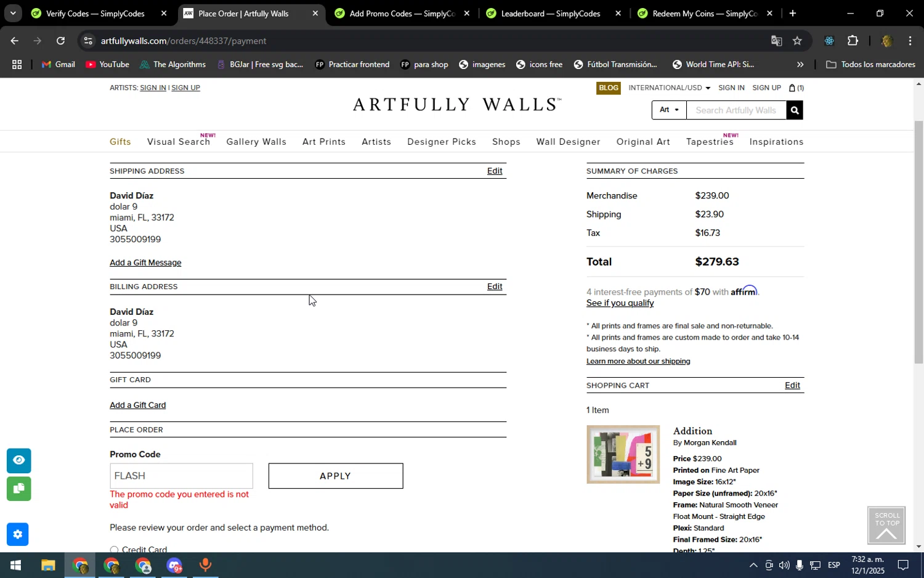Open the Visual Search menu
Image resolution: width=924 pixels, height=578 pixels.
(x=179, y=142)
